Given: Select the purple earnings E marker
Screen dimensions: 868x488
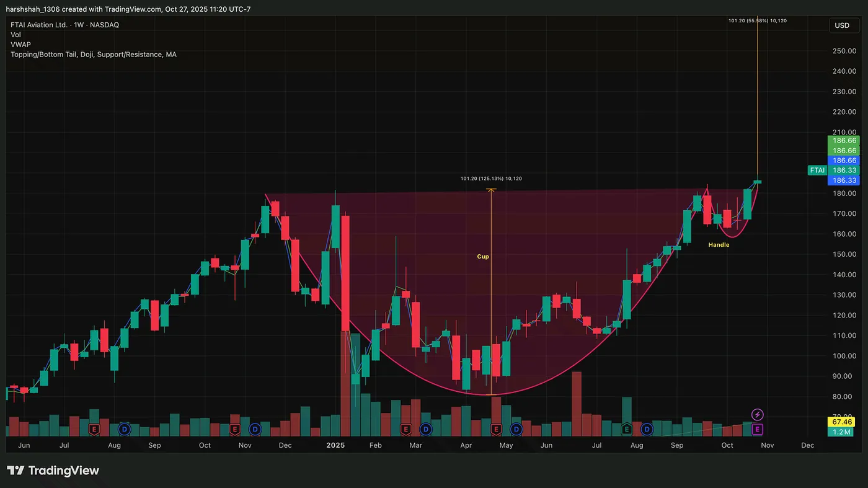Looking at the screenshot, I should tap(757, 428).
